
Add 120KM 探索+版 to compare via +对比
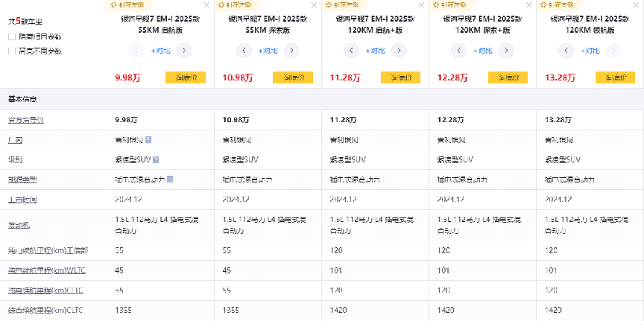(x=483, y=51)
